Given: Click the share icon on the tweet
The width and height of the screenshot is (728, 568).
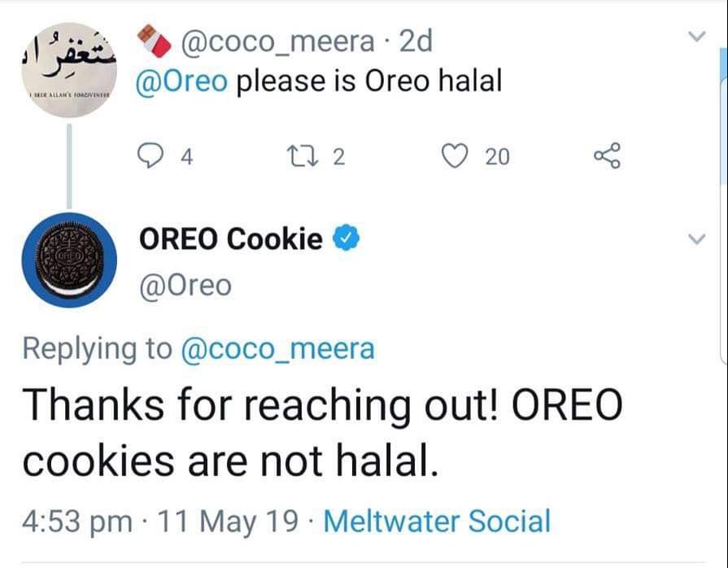Looking at the screenshot, I should pos(607,155).
